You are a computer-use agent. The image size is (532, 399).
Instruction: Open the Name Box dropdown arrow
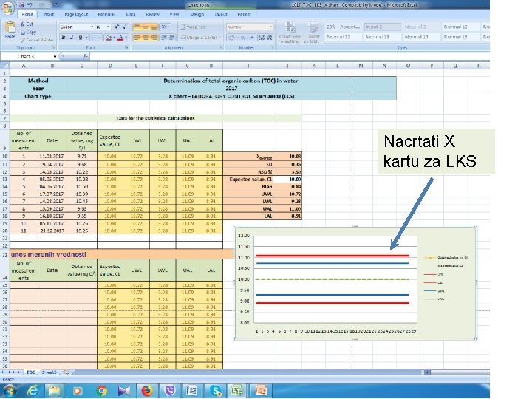[55, 56]
